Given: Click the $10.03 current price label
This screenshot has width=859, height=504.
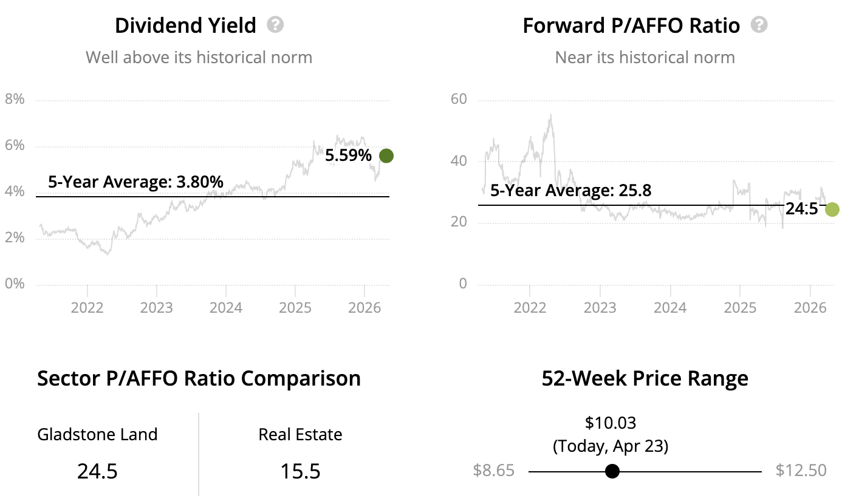Looking at the screenshot, I should [x=611, y=422].
